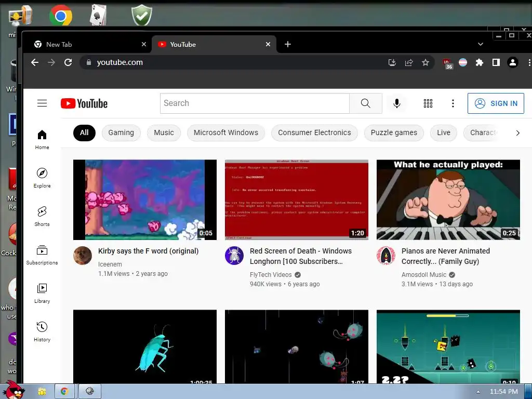Reload the page with refresh icon
Screen dimensions: 532x399
pyautogui.click(x=68, y=62)
